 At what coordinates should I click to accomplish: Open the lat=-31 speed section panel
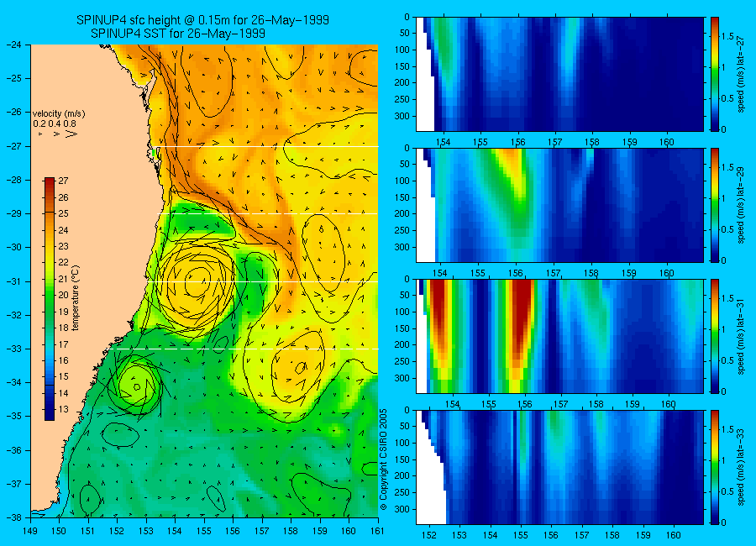pos(559,336)
